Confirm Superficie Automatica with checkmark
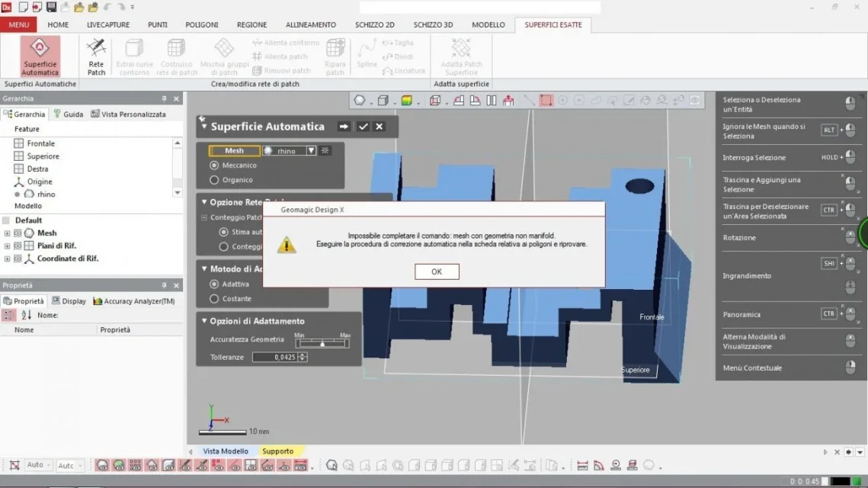868x488 pixels. (x=364, y=127)
